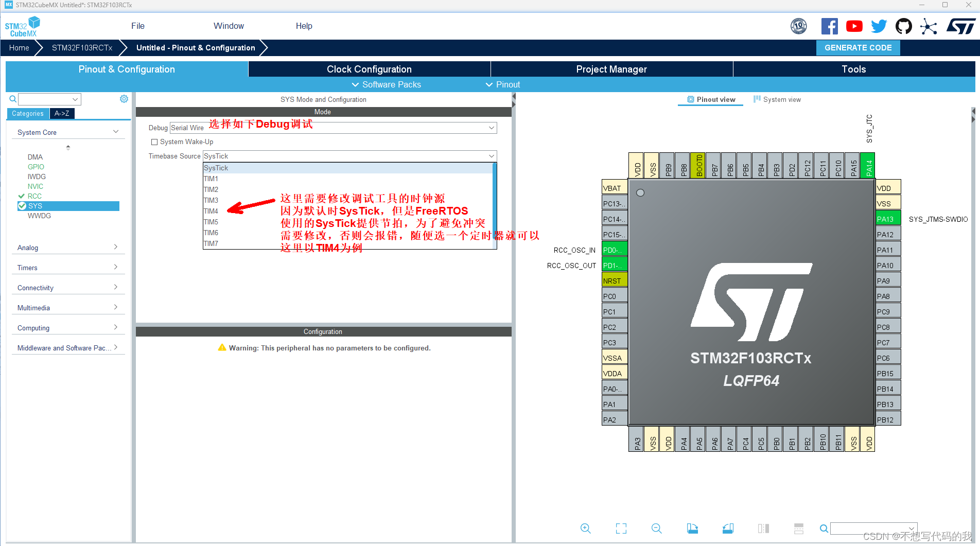Screen dimensions: 980x546
Task: Expand the Analog category
Action: [68, 248]
